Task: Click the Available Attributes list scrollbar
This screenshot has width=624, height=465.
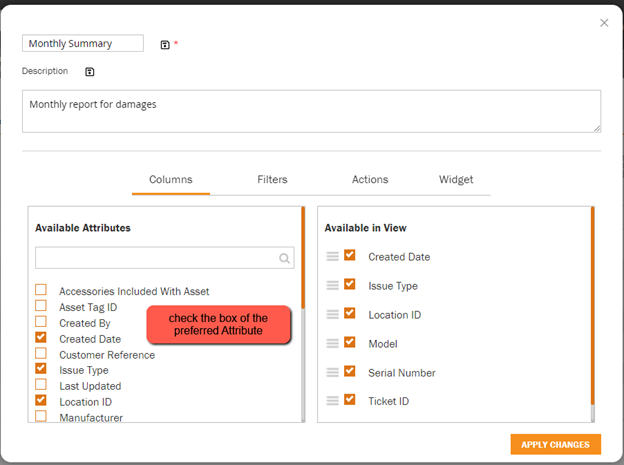Action: coord(303,315)
